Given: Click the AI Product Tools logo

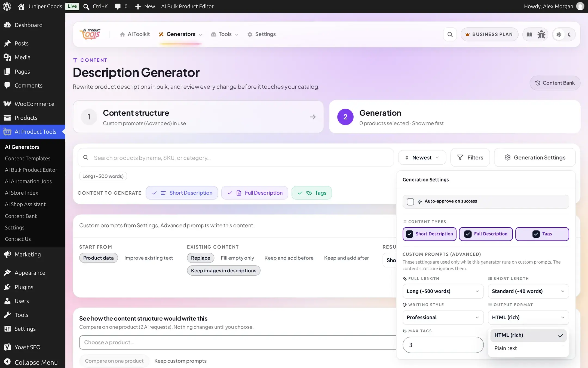Looking at the screenshot, I should click(90, 34).
